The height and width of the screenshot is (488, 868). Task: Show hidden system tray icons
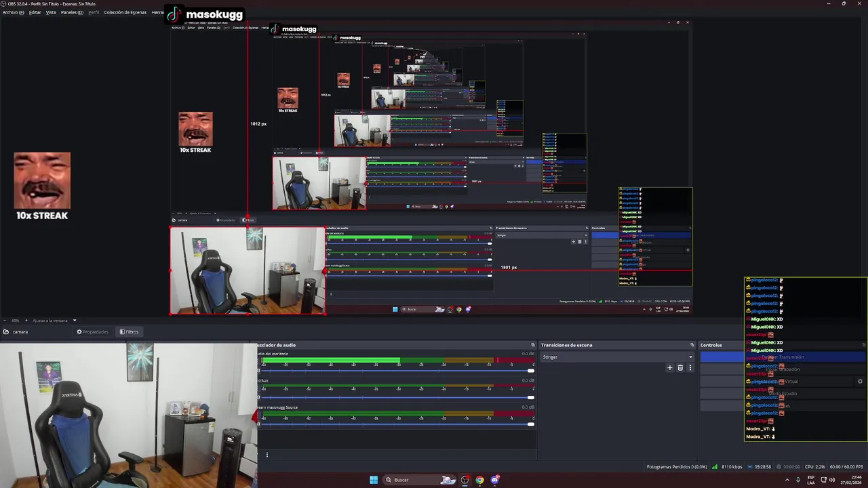coord(787,480)
